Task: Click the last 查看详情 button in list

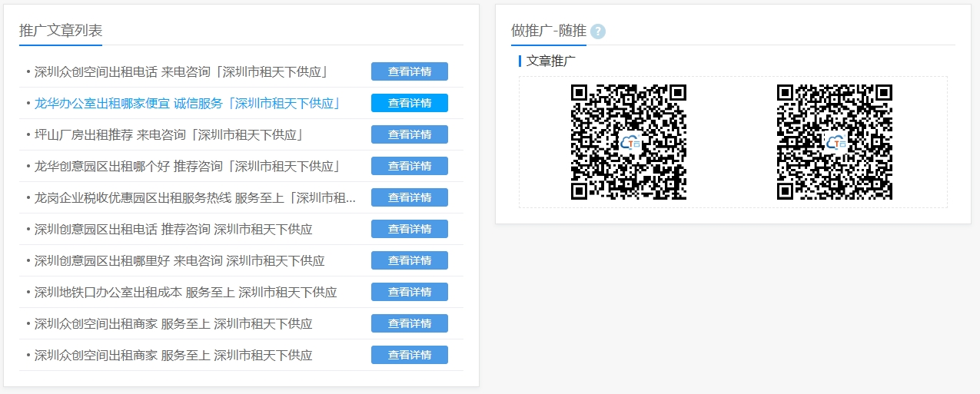Action: coord(409,355)
